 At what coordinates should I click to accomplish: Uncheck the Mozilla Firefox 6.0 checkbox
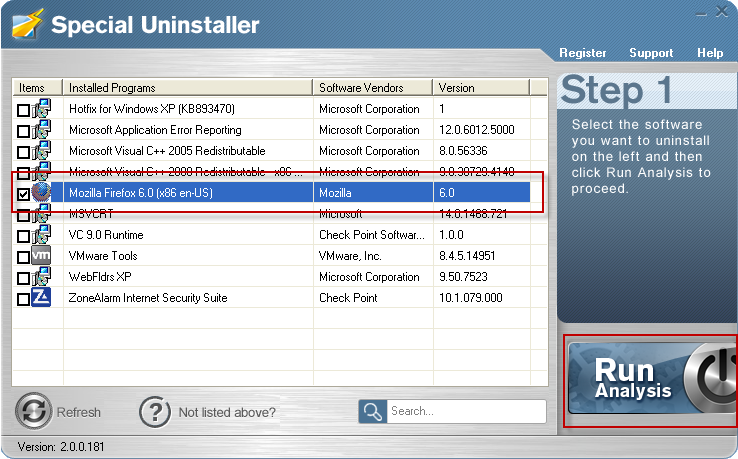coord(24,194)
